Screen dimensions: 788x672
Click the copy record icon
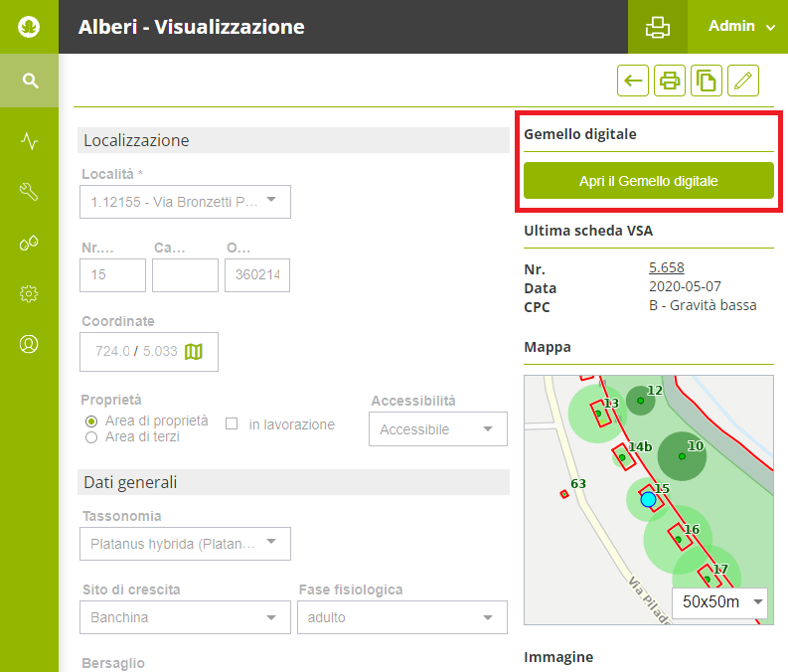[x=707, y=81]
